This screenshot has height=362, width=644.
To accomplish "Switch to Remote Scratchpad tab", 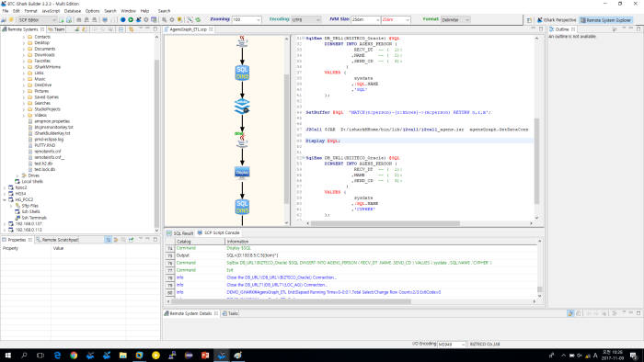I will (x=57, y=240).
